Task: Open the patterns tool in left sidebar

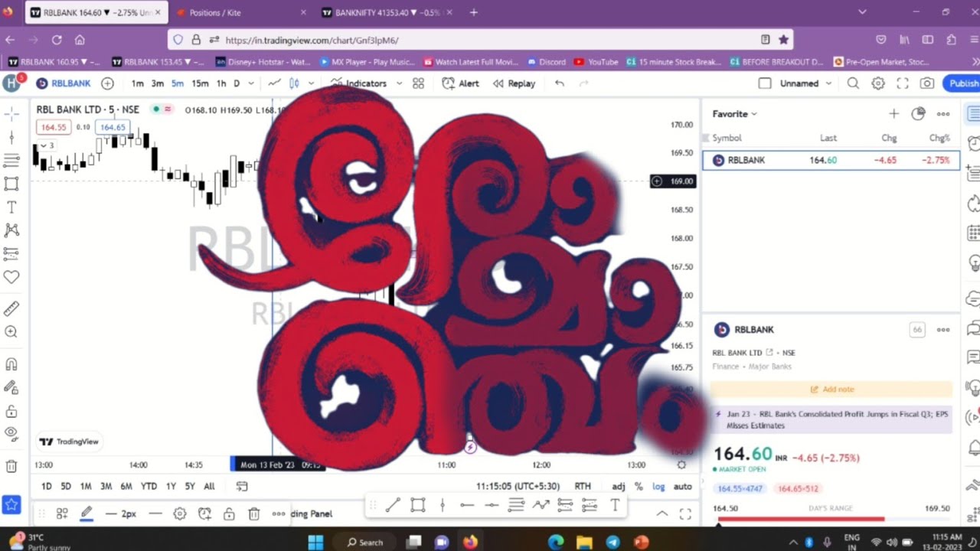Action: pos(11,230)
